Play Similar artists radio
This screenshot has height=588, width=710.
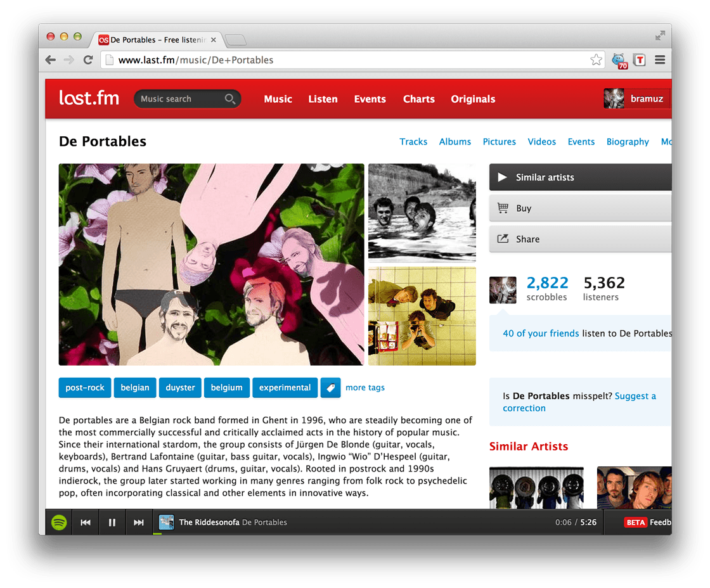580,177
